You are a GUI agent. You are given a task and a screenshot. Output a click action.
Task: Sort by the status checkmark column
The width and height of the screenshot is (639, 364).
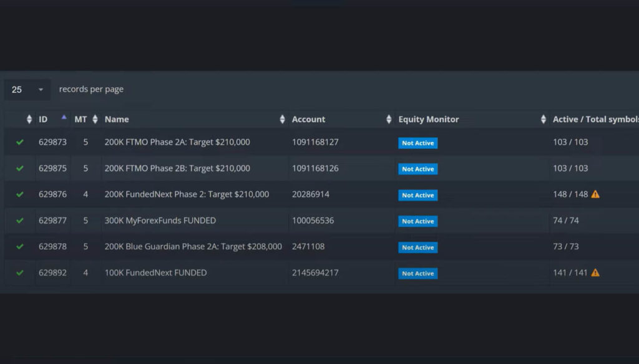(x=29, y=119)
